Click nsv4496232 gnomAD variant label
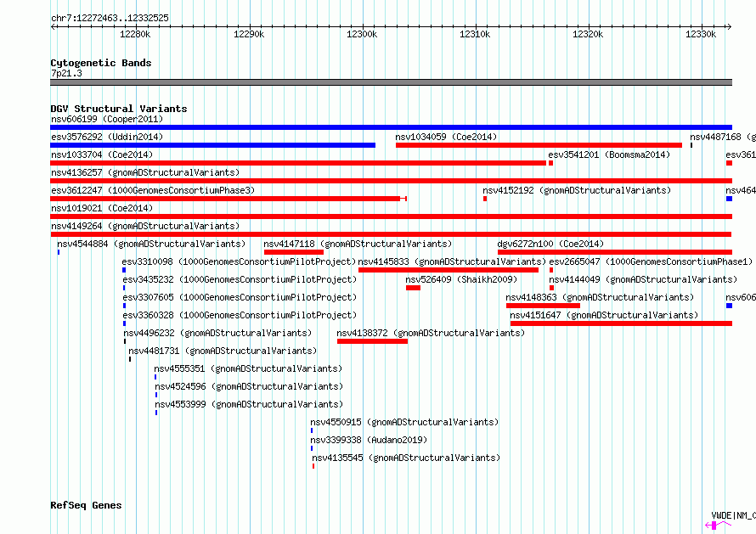The height and width of the screenshot is (534, 756). (x=217, y=333)
